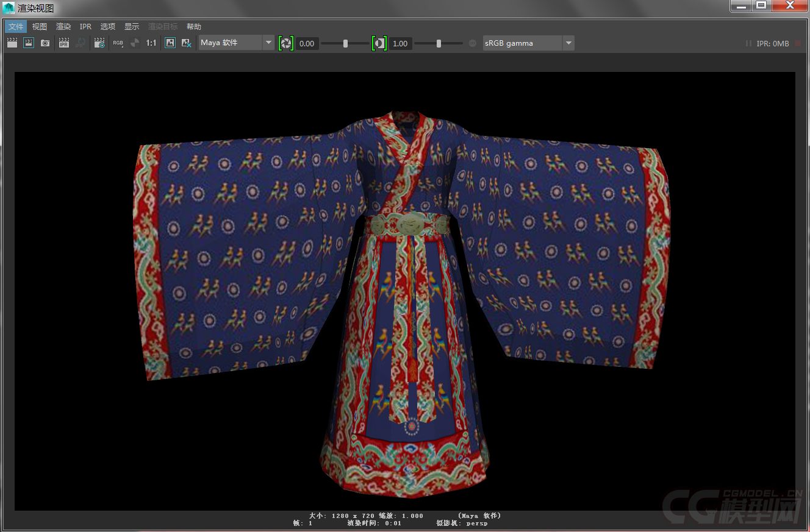
Task: Open the 帮助 menu
Action: 194,27
